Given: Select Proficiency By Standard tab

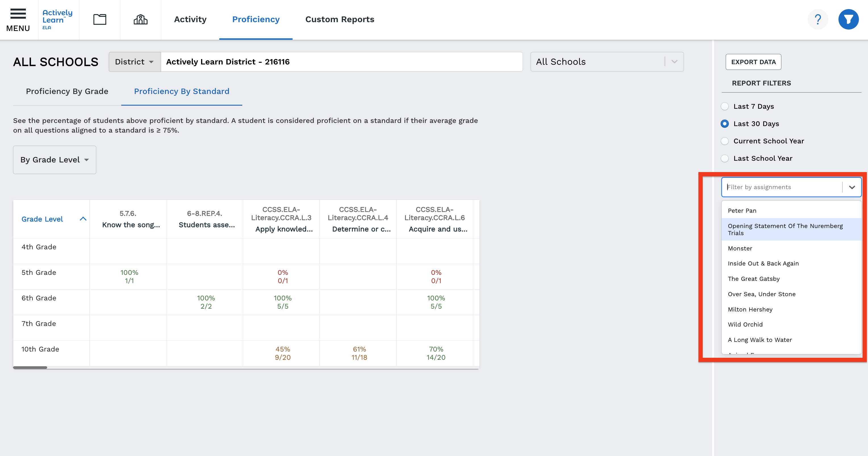Looking at the screenshot, I should 181,91.
